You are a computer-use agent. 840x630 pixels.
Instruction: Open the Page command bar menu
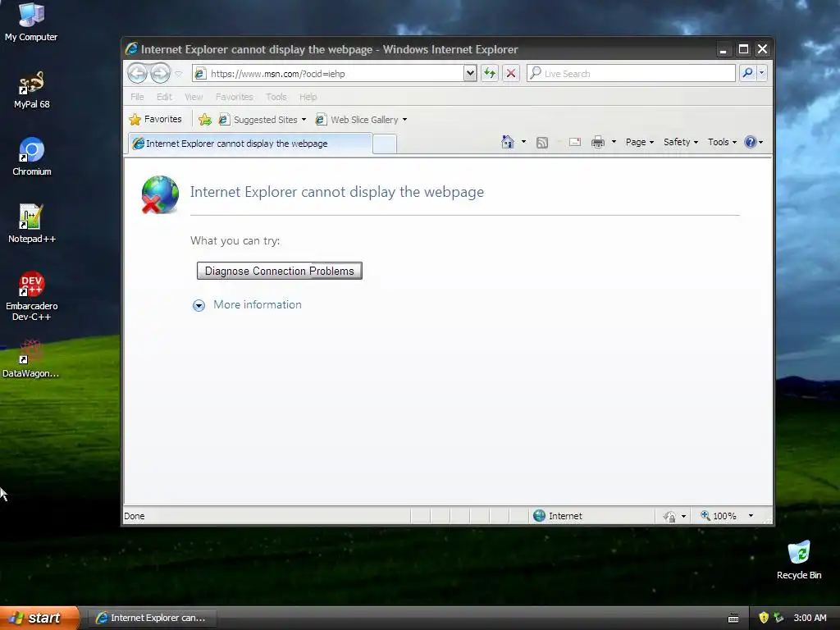(640, 142)
